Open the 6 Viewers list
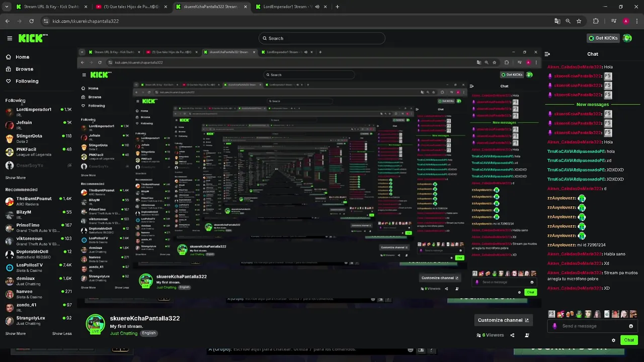The height and width of the screenshot is (362, 644). [490, 335]
